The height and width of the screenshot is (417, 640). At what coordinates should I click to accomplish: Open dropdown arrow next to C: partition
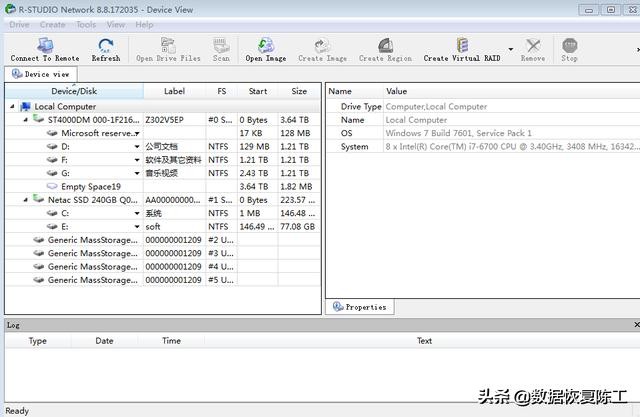pyautogui.click(x=137, y=214)
